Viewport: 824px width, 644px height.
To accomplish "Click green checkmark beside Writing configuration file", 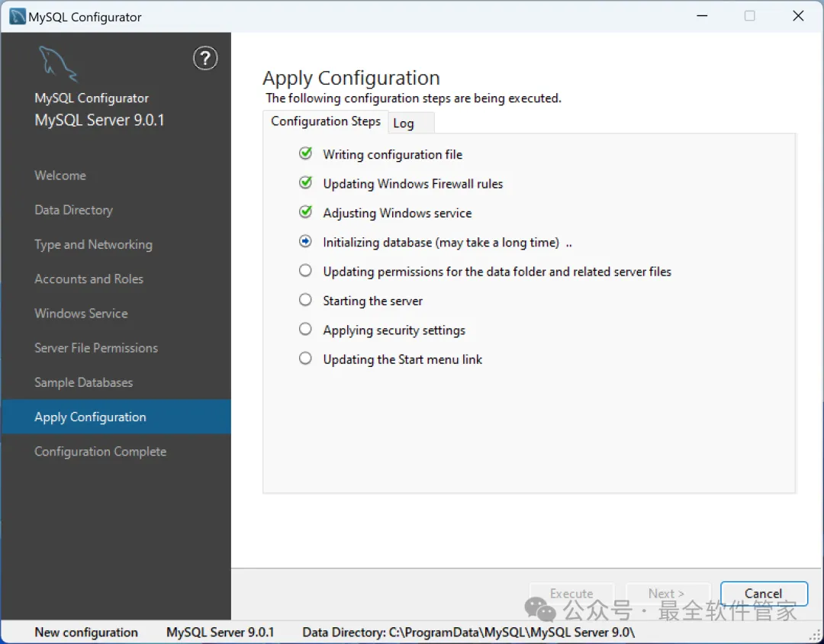I will coord(305,153).
